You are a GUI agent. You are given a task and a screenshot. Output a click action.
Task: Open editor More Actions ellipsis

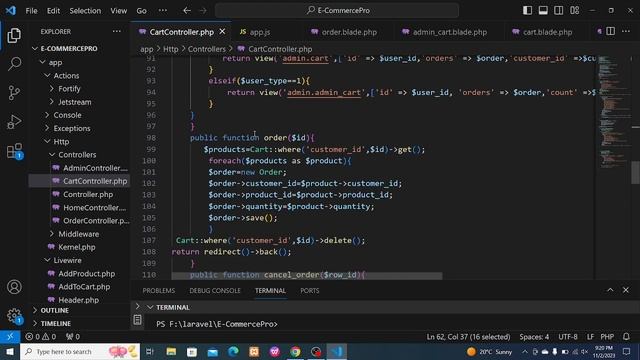pos(626,31)
